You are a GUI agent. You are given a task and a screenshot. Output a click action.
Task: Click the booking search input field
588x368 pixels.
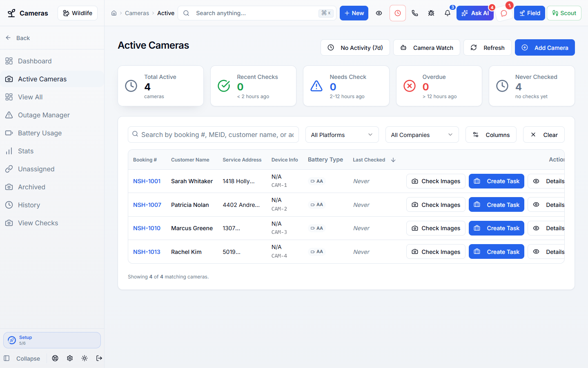click(213, 135)
